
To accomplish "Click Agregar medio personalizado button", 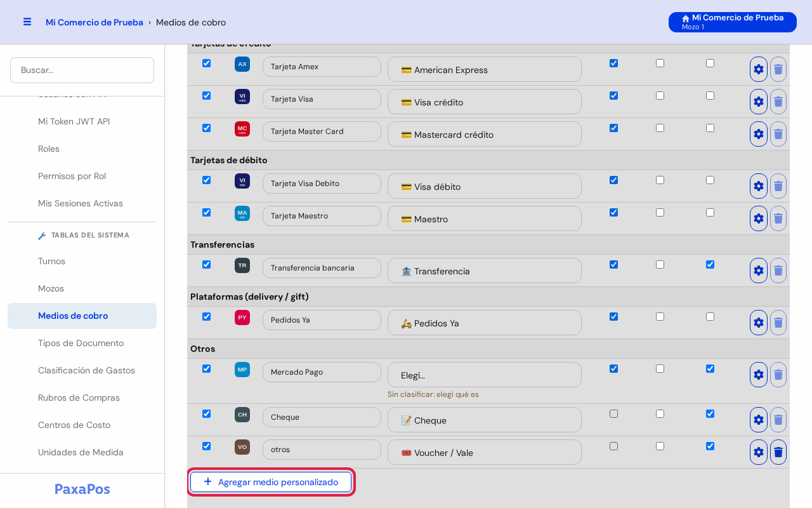I will (x=271, y=482).
